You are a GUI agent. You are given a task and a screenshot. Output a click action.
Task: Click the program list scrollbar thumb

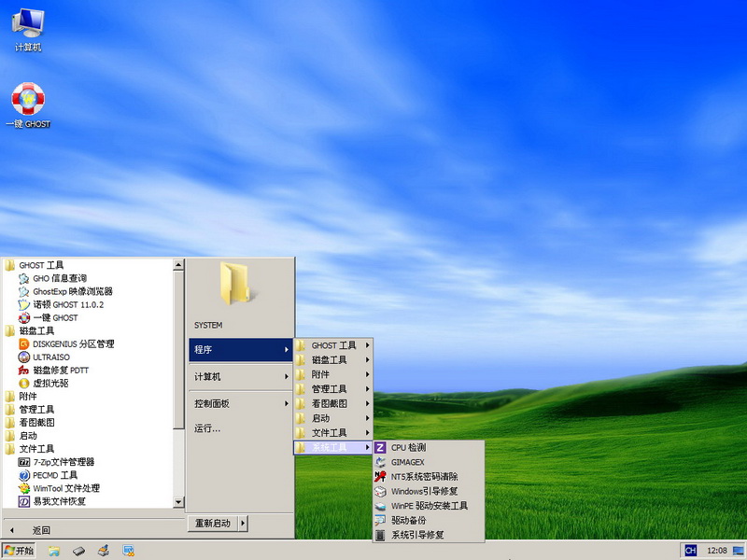[178, 349]
